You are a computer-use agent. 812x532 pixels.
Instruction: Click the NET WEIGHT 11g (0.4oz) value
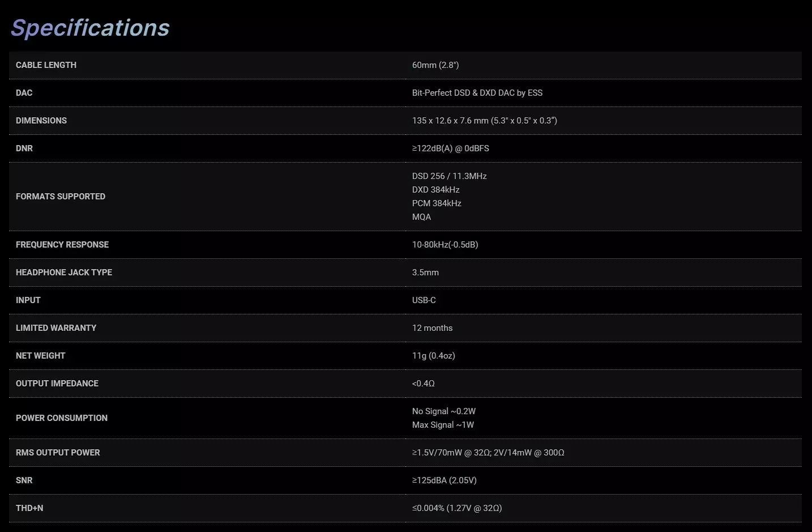click(x=434, y=356)
